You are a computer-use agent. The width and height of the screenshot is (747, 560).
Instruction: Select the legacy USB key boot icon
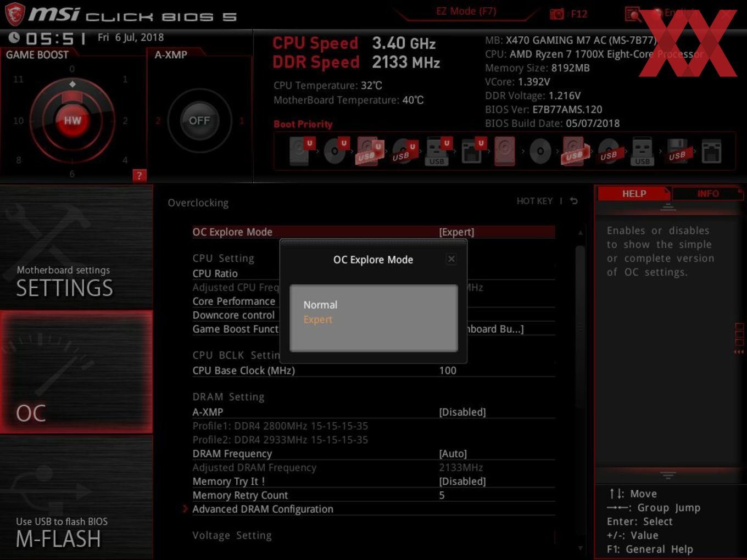[x=642, y=151]
